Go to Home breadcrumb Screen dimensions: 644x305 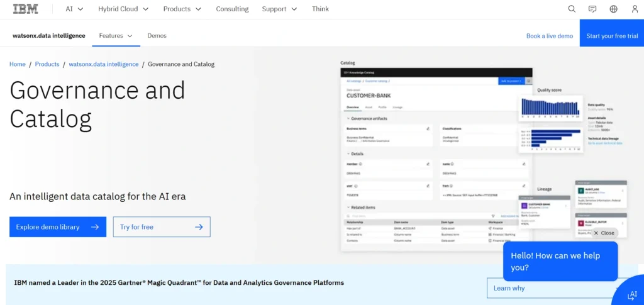point(17,64)
